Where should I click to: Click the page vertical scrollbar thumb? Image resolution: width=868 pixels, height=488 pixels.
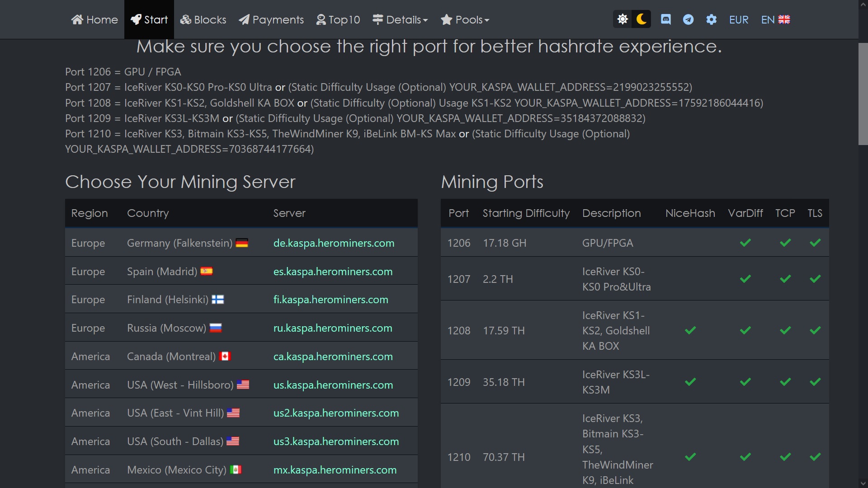(x=863, y=94)
